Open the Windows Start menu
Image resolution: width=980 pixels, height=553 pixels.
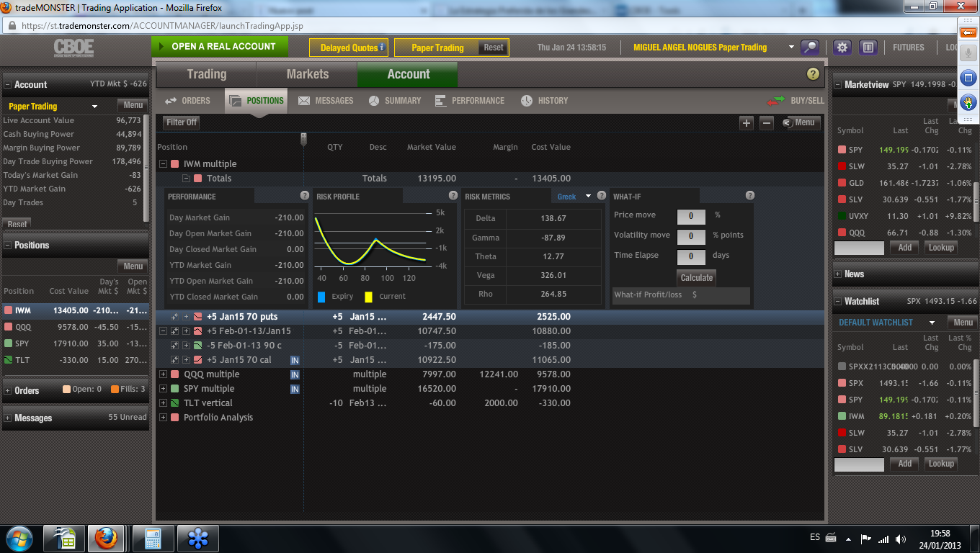coord(19,538)
